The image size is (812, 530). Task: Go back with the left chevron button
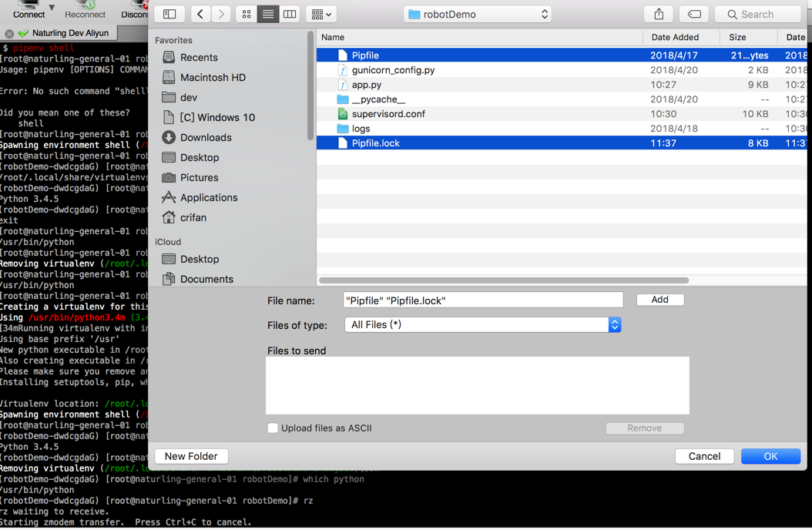coord(200,14)
